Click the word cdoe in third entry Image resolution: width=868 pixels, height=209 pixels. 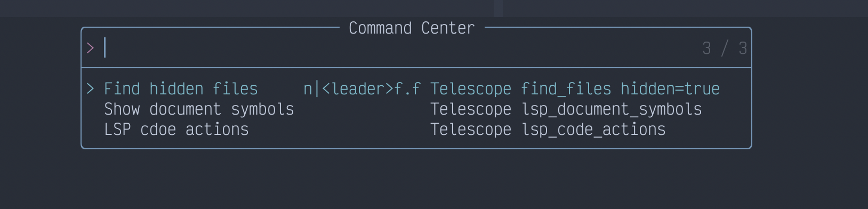coord(158,129)
